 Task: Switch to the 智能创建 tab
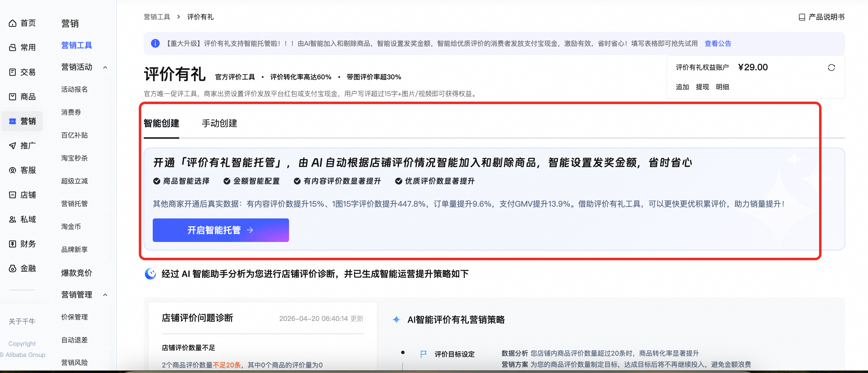(161, 123)
